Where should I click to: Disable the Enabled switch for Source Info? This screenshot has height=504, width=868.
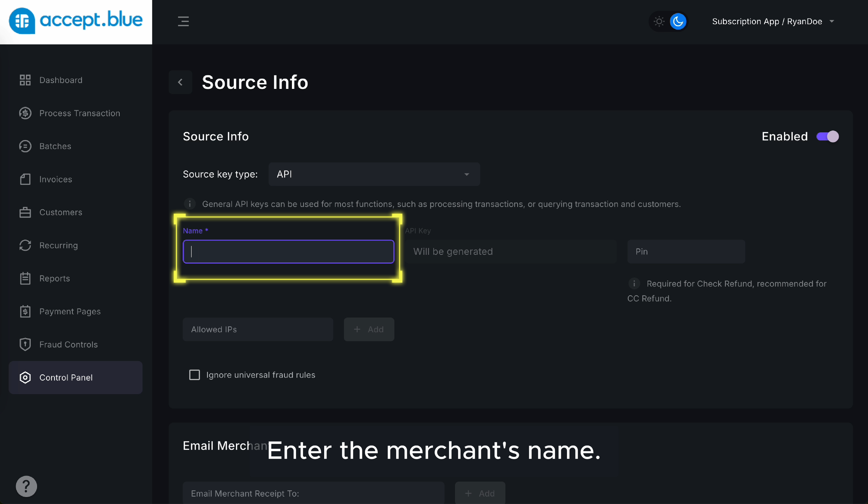pyautogui.click(x=827, y=136)
